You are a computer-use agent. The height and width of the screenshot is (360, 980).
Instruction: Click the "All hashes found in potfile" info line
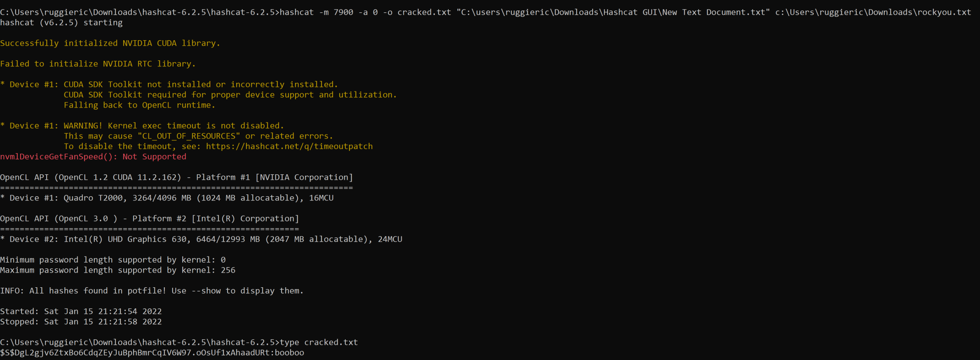[152, 291]
